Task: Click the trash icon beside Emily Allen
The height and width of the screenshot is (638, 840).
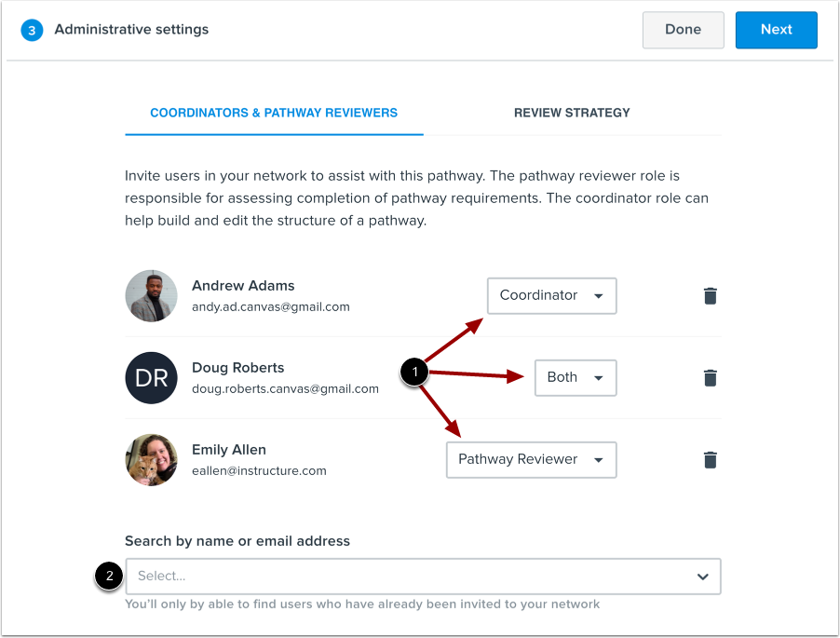Action: point(711,459)
